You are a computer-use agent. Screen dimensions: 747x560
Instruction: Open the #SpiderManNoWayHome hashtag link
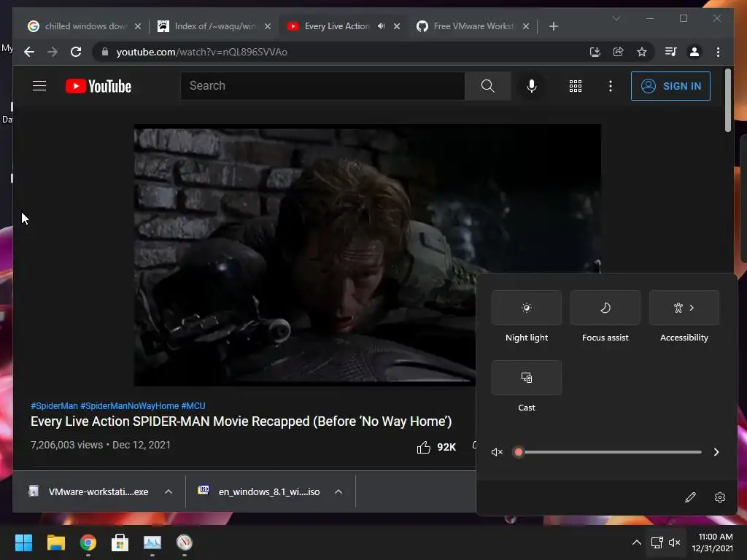tap(130, 405)
